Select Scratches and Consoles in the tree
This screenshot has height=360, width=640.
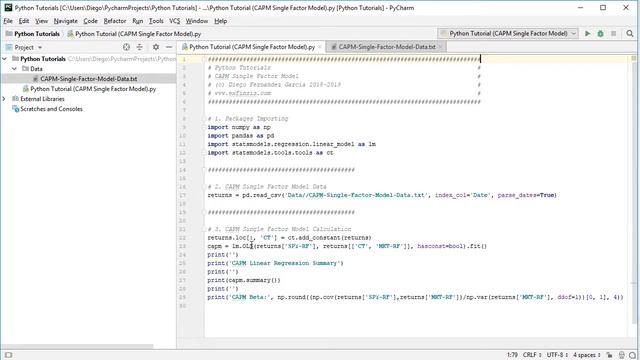click(x=51, y=109)
